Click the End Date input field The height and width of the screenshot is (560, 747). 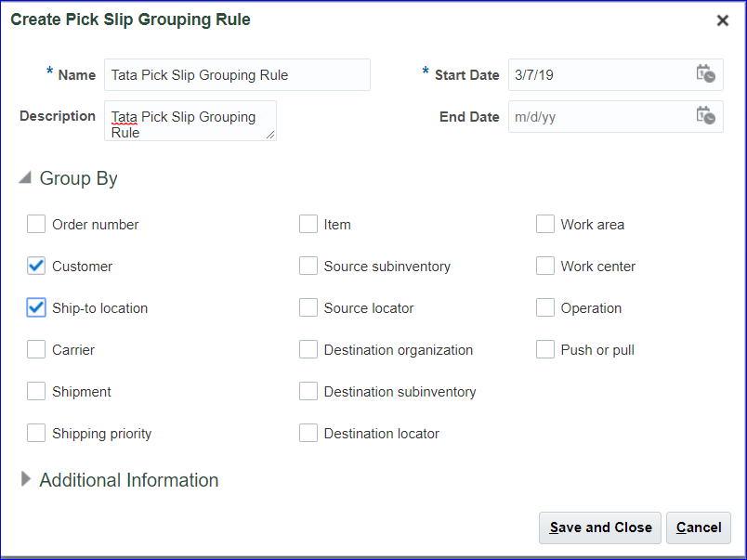pyautogui.click(x=599, y=117)
